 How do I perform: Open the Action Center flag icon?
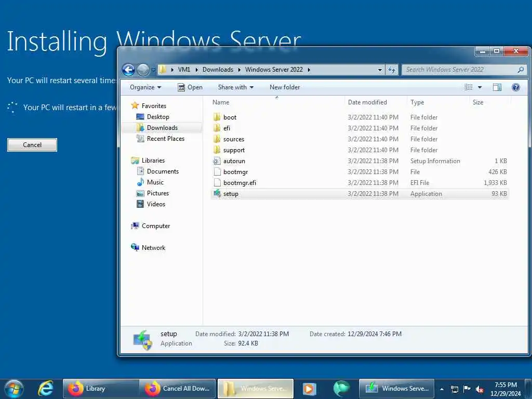[467, 389]
